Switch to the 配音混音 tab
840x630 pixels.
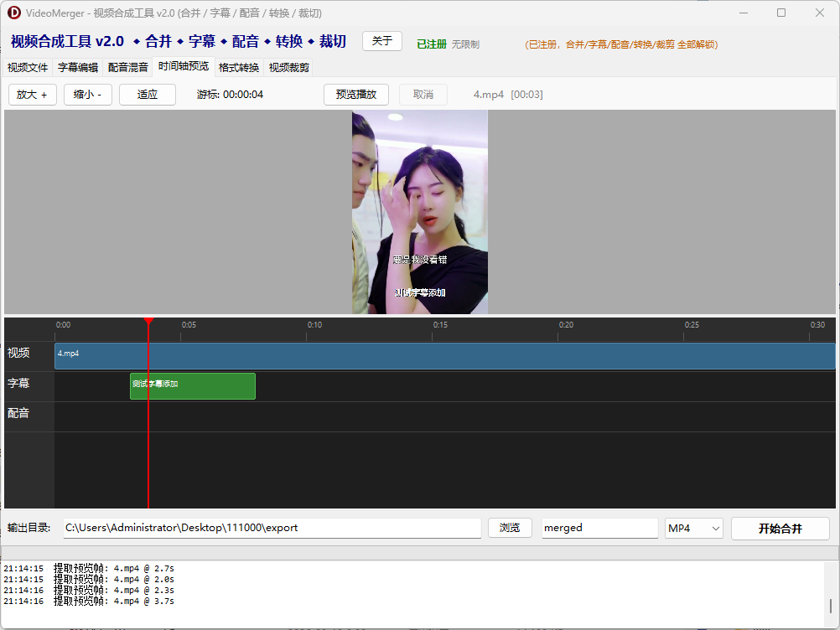click(x=127, y=67)
